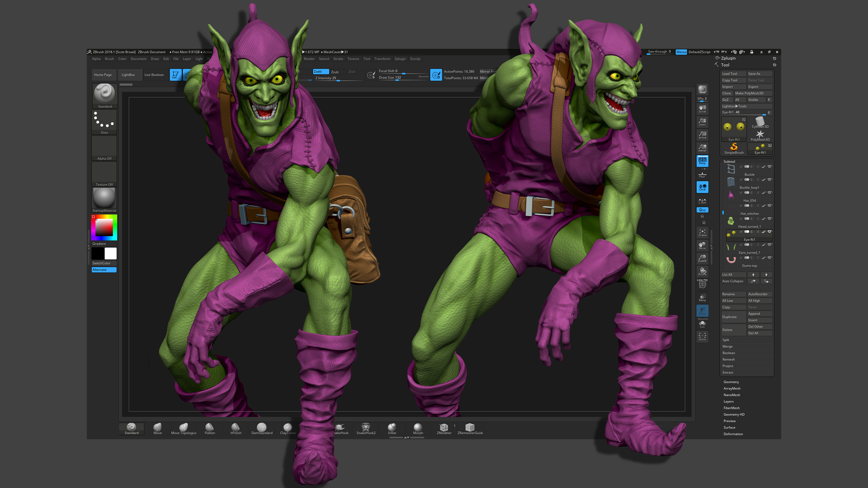The image size is (868, 488).
Task: Click the SwitchColor button
Action: pyautogui.click(x=104, y=263)
